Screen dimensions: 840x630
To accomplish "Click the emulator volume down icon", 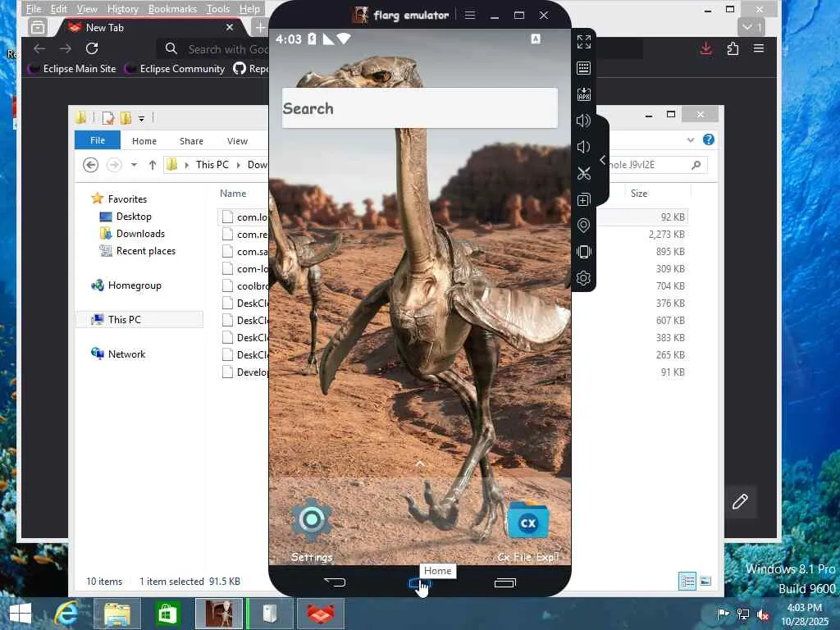I will pyautogui.click(x=583, y=147).
